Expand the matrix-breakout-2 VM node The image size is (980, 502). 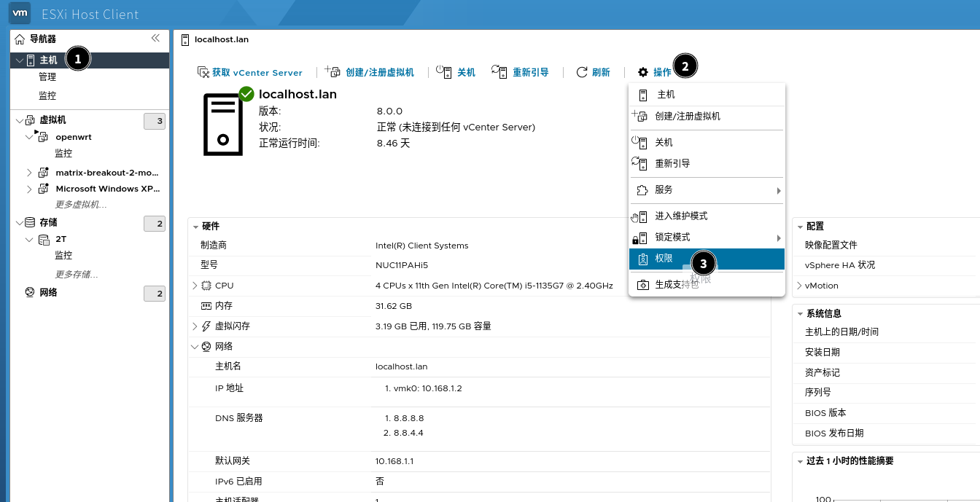coord(29,173)
